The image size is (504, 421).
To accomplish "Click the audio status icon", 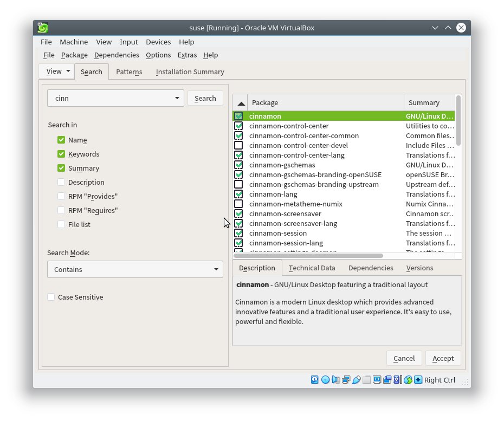I will point(335,380).
